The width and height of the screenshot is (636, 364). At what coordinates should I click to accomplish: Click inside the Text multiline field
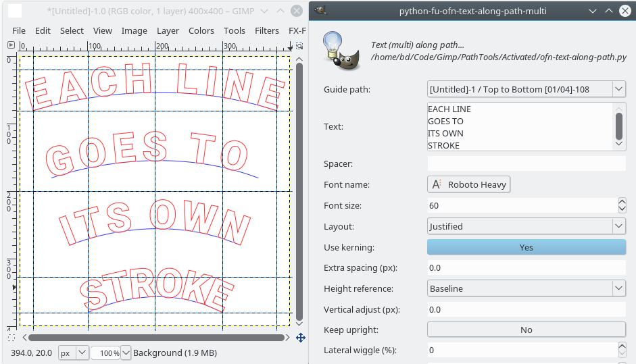(x=521, y=127)
